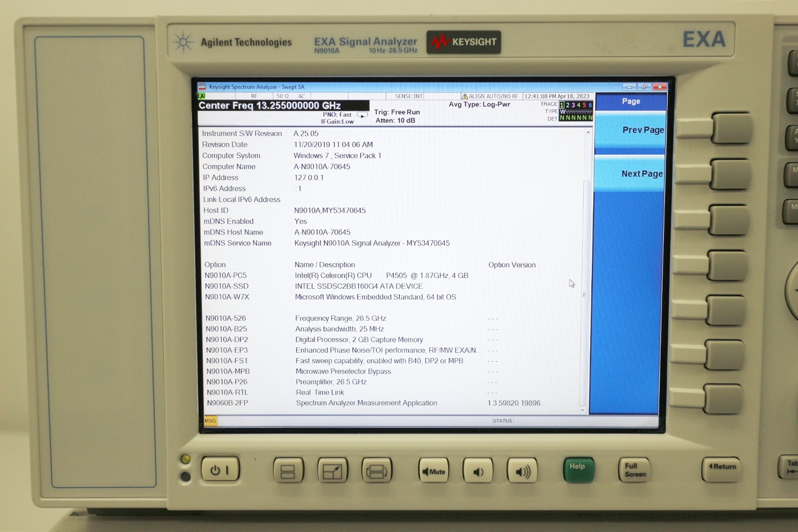Screen dimensions: 798x532
Task: Click the green Help key
Action: tap(578, 470)
